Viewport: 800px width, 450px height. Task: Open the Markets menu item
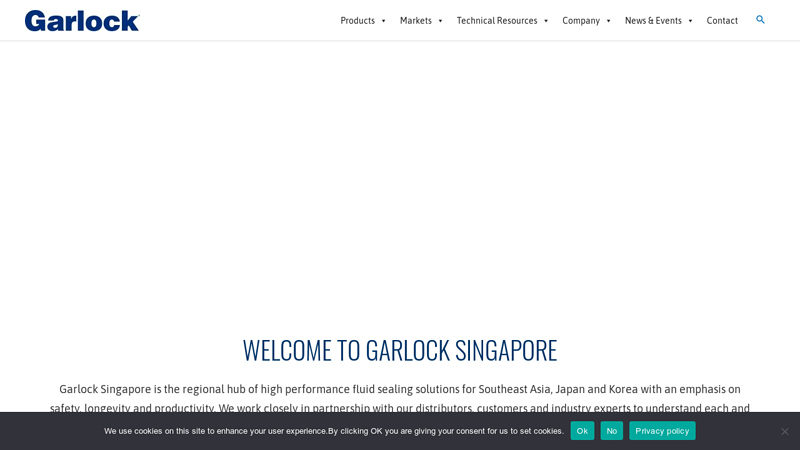[416, 21]
